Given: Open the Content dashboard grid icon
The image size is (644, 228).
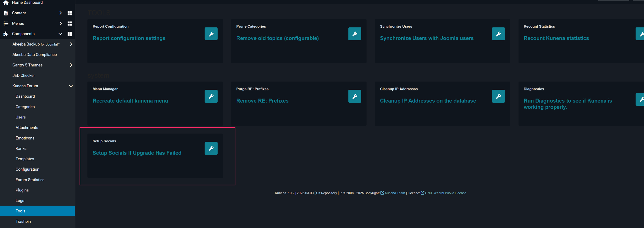Looking at the screenshot, I should coord(70,13).
